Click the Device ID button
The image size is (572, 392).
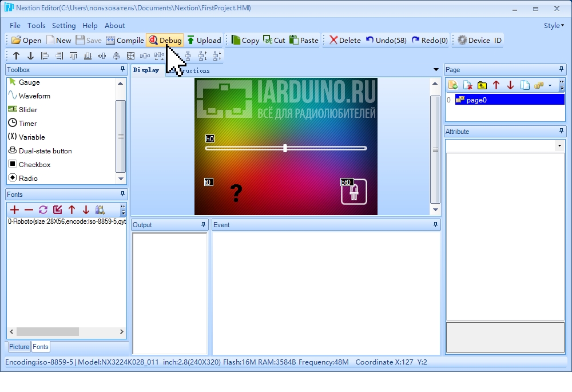pos(479,40)
